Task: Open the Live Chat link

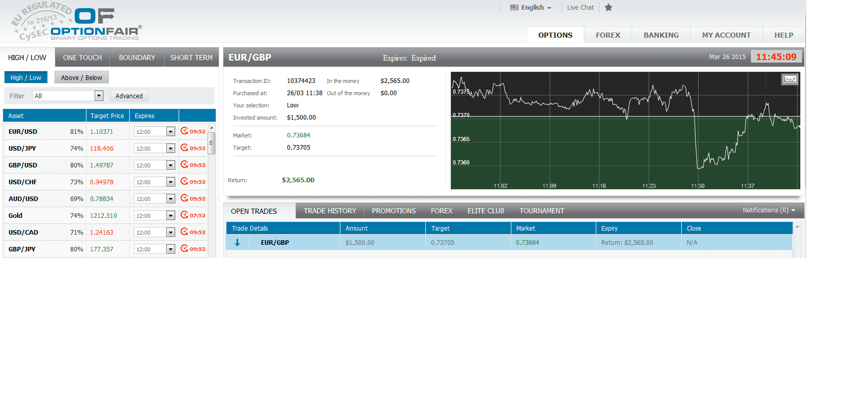Action: pyautogui.click(x=580, y=8)
